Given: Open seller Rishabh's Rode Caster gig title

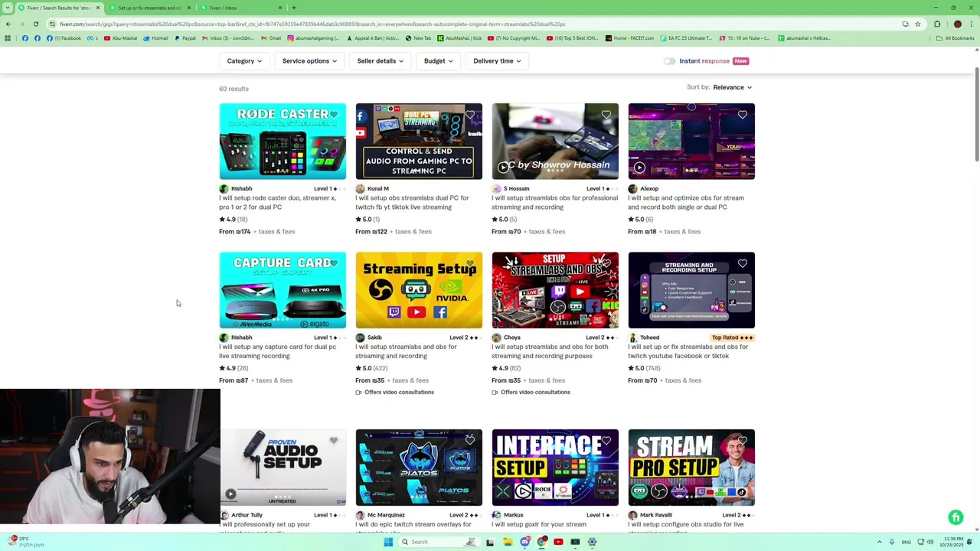Looking at the screenshot, I should coord(277,202).
